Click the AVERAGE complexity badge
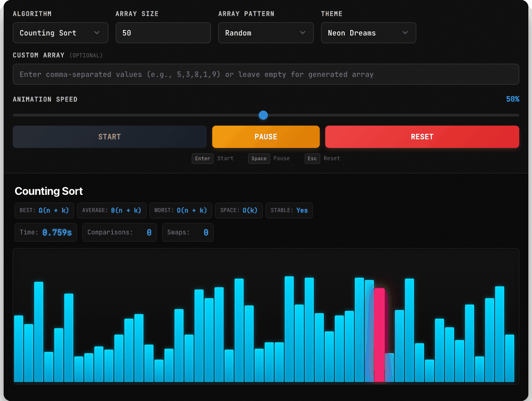Screen dimensions: 532x401 point(112,210)
